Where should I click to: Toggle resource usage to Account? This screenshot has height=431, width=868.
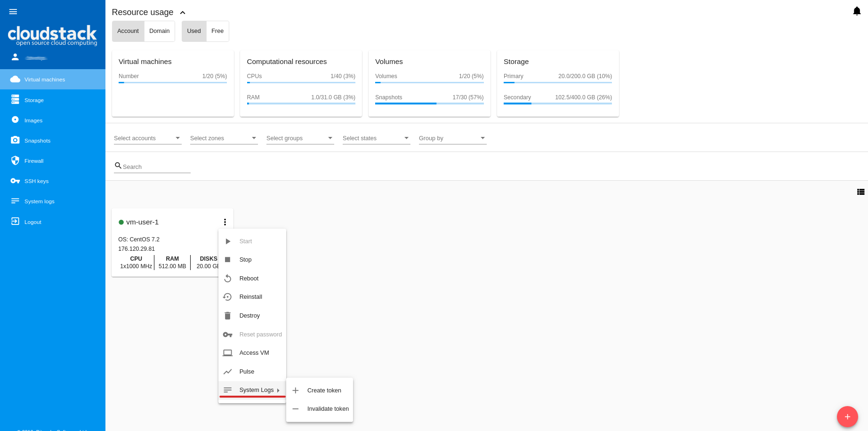pos(128,31)
